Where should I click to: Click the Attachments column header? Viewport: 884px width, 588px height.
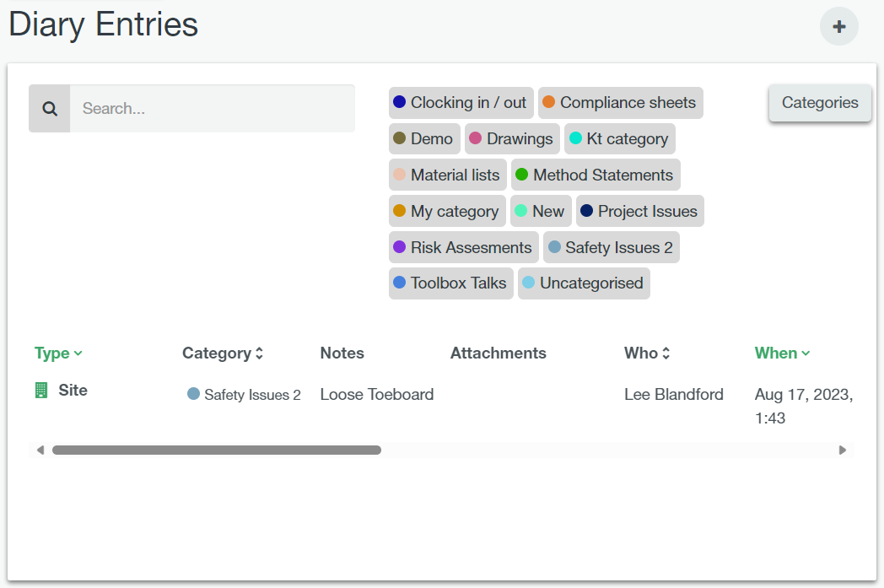click(x=498, y=353)
